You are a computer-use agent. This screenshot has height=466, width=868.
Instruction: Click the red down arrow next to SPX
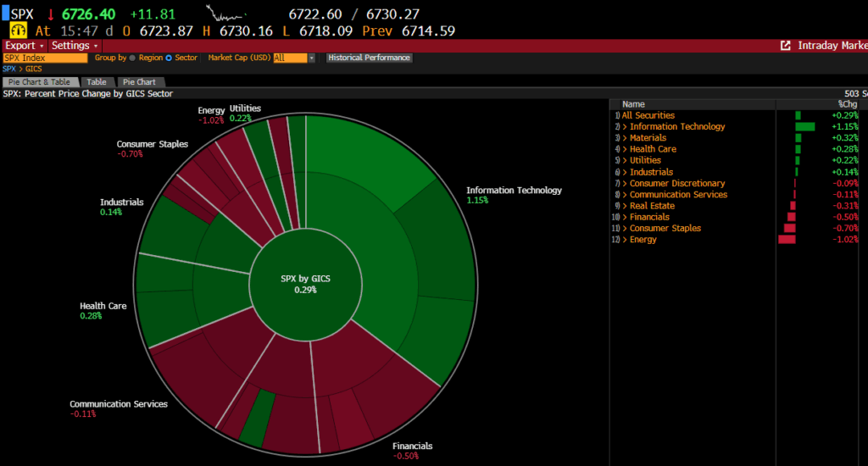click(53, 14)
